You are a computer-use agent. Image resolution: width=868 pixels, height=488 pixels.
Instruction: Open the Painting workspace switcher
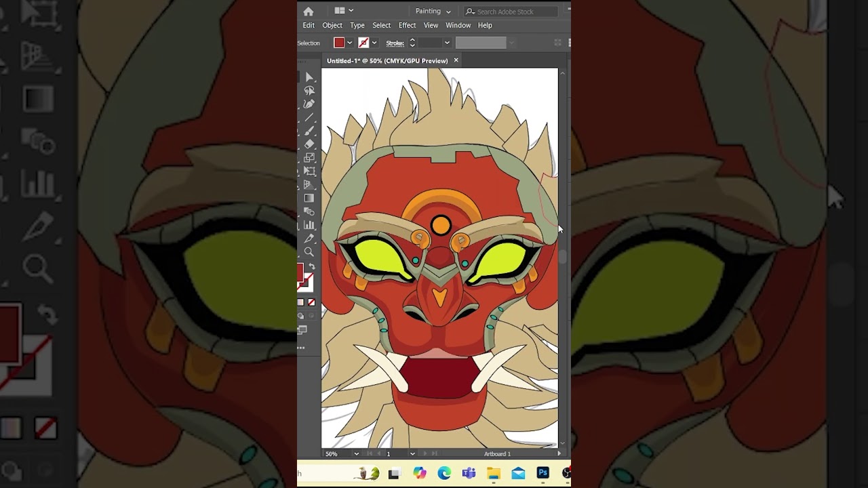433,11
